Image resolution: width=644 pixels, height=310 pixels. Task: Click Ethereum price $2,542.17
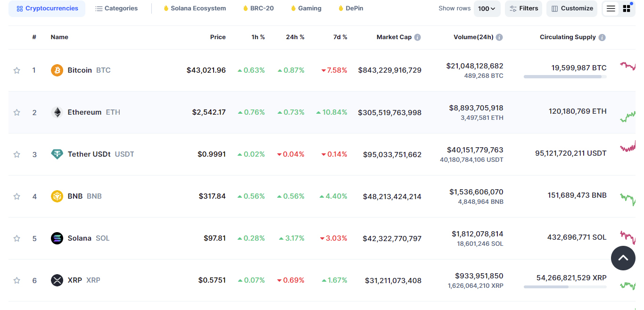coord(209,112)
